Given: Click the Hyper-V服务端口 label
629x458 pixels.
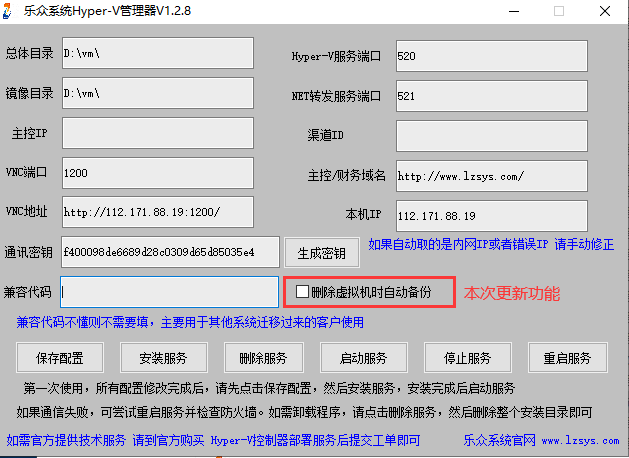Looking at the screenshot, I should (336, 56).
